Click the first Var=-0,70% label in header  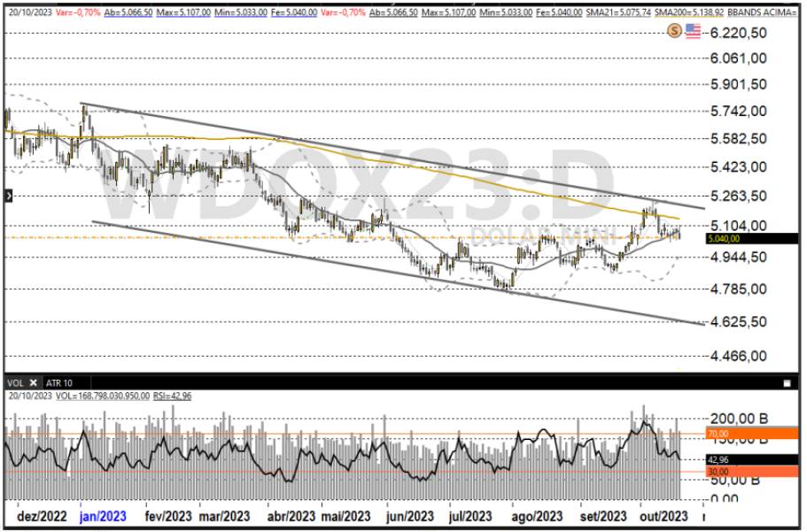(x=79, y=14)
